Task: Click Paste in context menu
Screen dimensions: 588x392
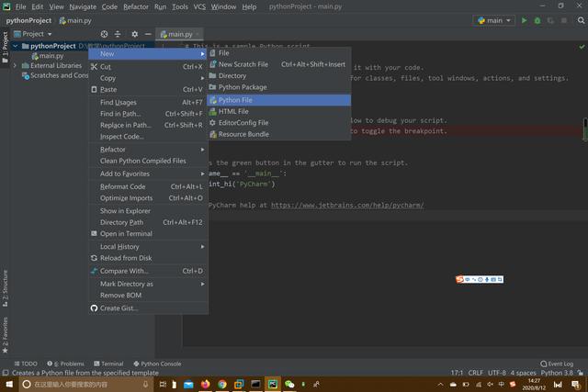Action: [x=148, y=90]
